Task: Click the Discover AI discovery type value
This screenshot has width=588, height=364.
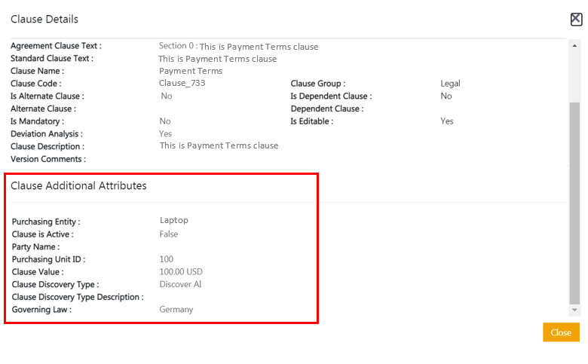Action: pos(180,285)
